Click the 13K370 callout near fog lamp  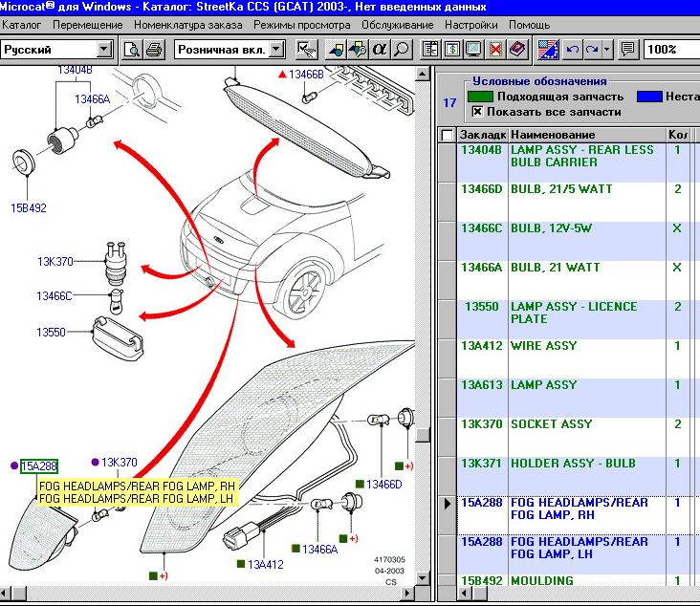click(x=120, y=463)
